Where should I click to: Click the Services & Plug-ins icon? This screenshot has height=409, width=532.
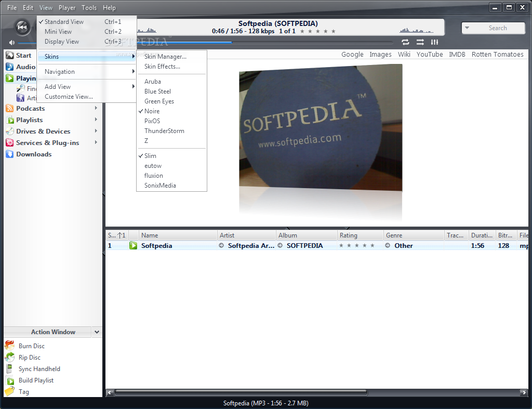[x=10, y=143]
